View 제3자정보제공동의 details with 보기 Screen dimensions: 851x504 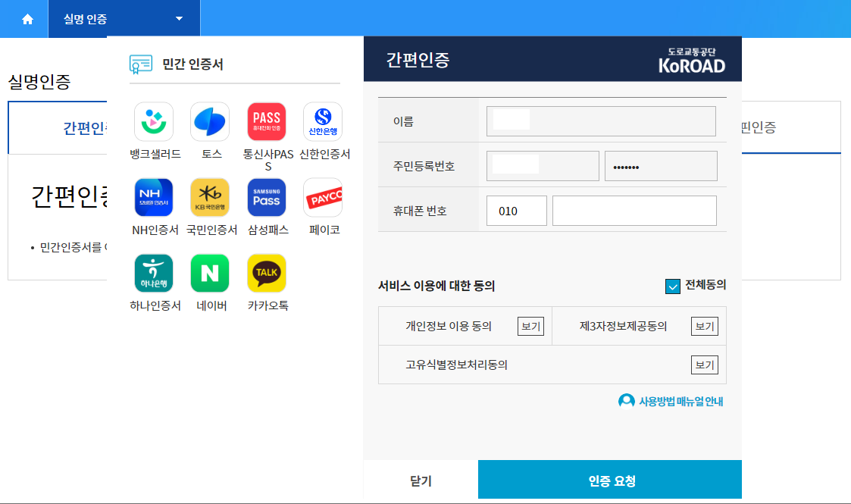point(705,326)
